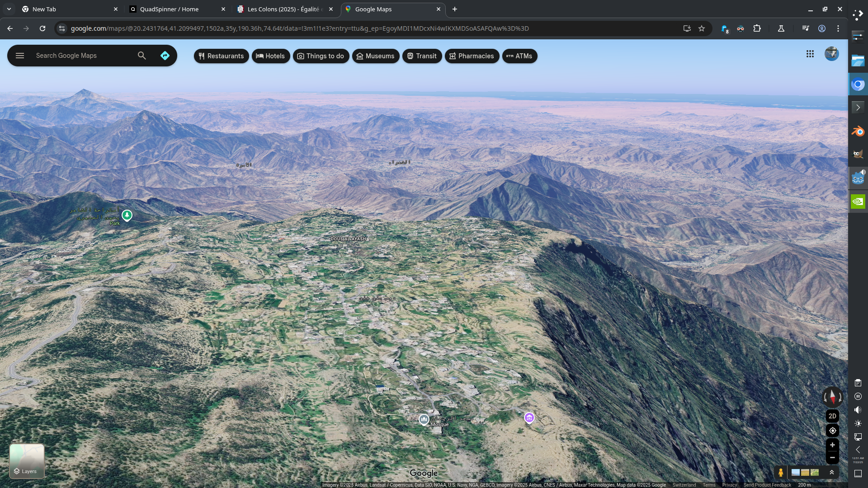Rotate view counterclockwise via compass left arrow
This screenshot has height=488, width=868.
pos(825,398)
